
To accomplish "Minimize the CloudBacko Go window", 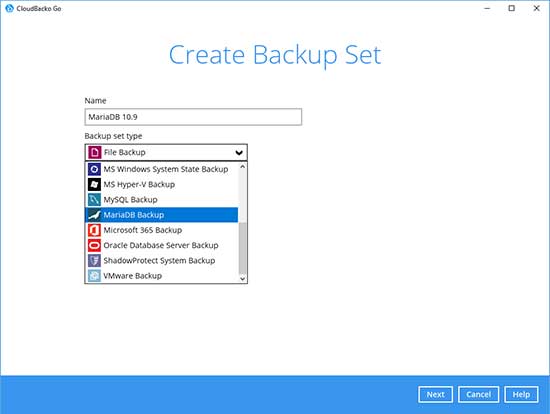I will pos(487,8).
